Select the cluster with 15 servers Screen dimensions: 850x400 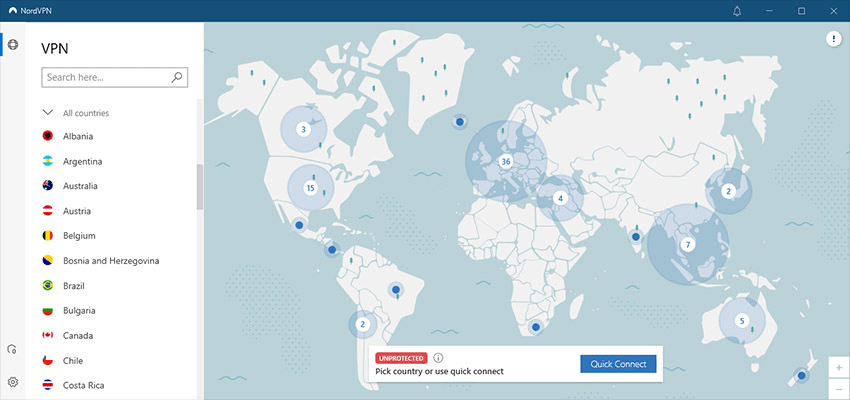tap(310, 187)
